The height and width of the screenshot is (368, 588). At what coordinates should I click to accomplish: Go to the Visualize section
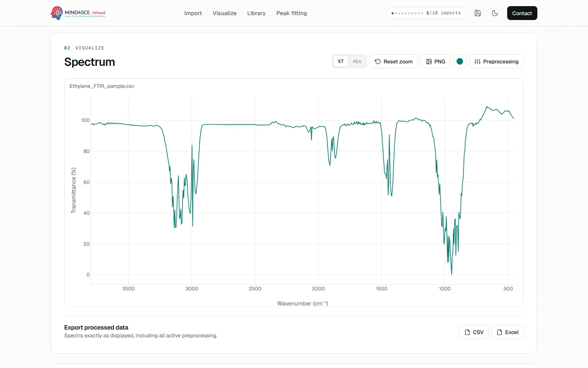(x=225, y=13)
